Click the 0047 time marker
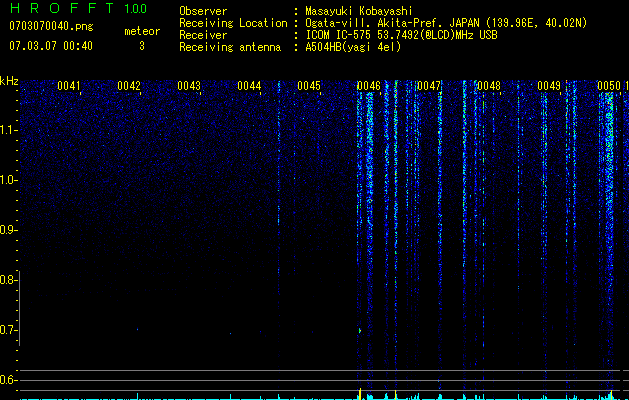This screenshot has width=629, height=400. (x=429, y=86)
